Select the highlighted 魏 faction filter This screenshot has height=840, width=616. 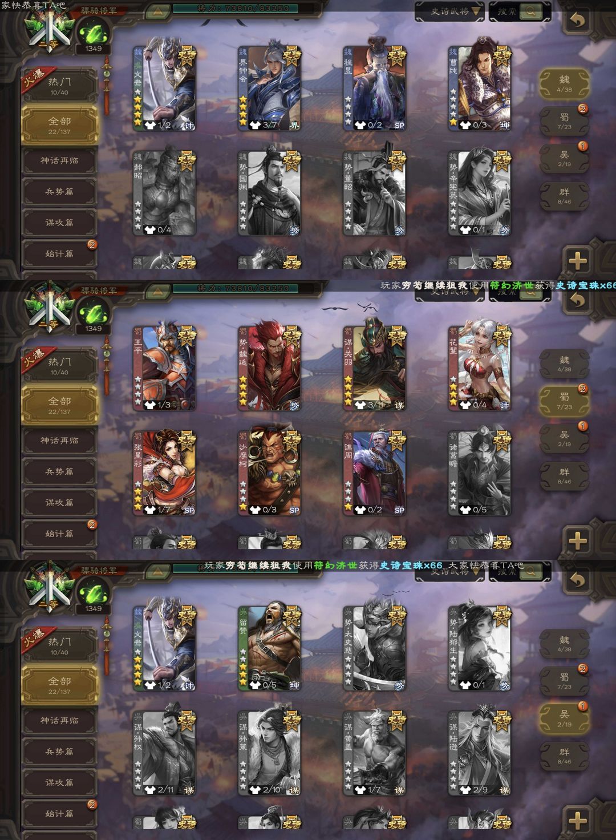tap(564, 84)
